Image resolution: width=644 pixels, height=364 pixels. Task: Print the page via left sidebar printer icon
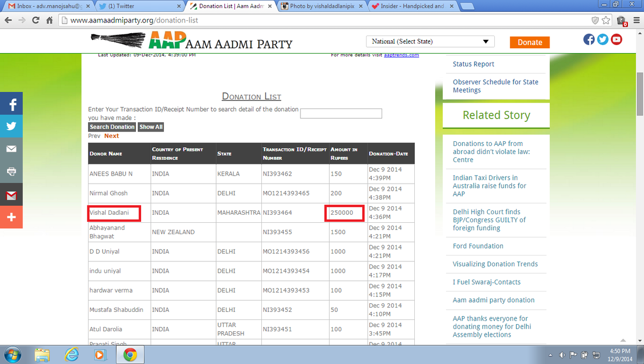point(11,172)
